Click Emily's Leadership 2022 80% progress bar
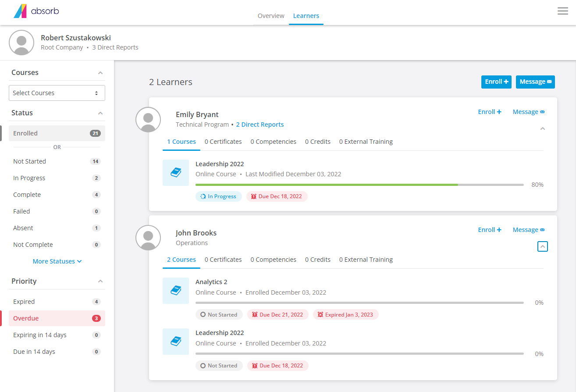Viewport: 576px width, 392px height. click(359, 185)
